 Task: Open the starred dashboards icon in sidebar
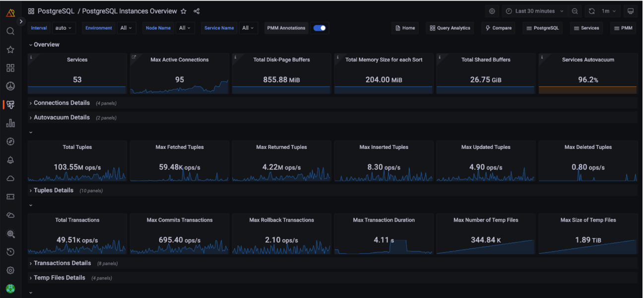(x=10, y=50)
